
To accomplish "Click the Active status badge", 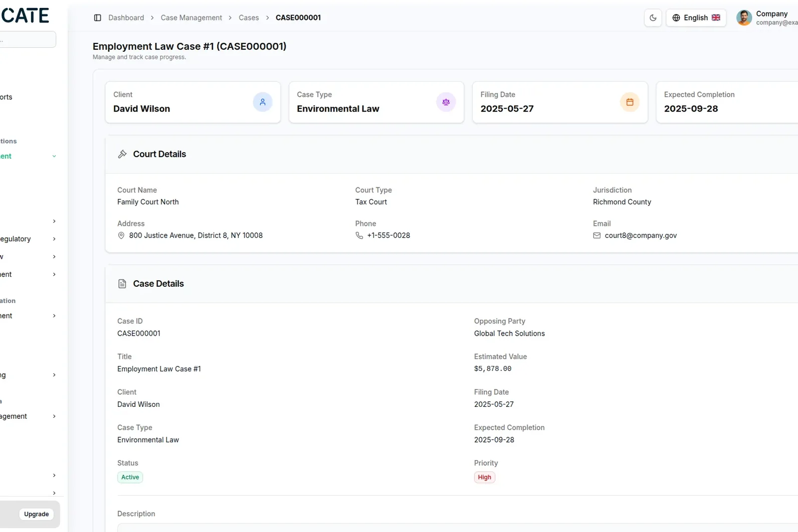I will point(130,477).
